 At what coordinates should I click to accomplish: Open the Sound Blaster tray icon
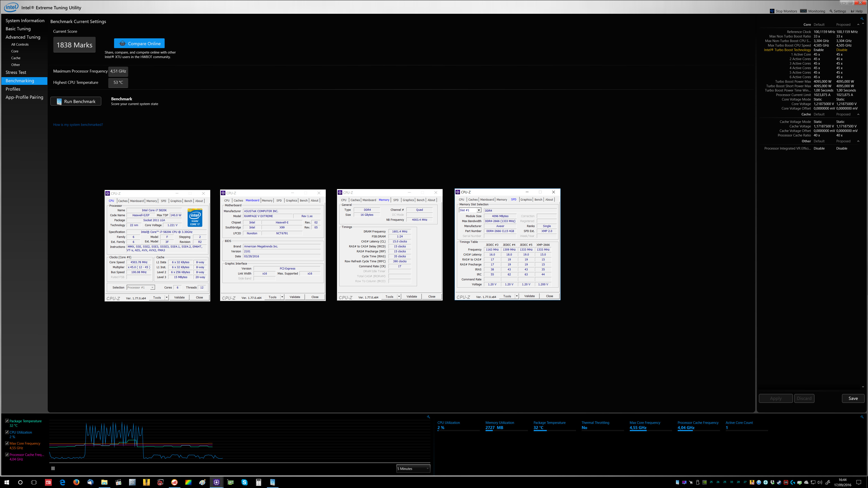coord(786,482)
